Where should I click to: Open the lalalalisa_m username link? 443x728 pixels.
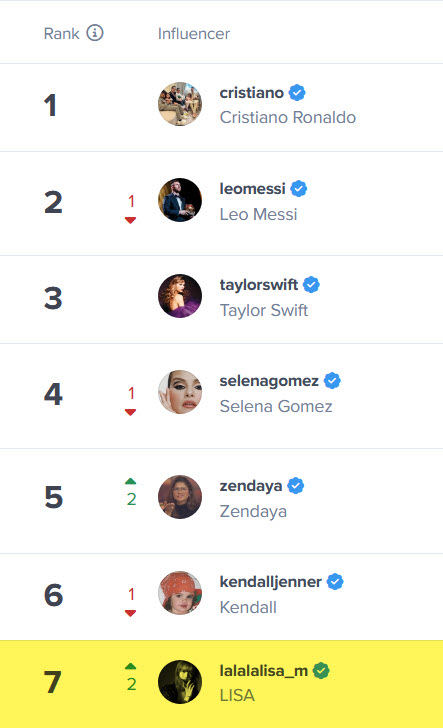click(x=263, y=670)
